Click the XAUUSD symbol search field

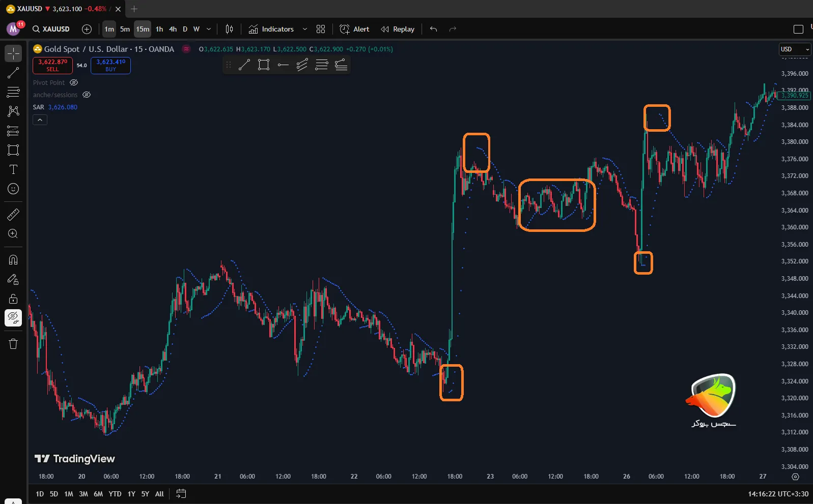pos(51,29)
